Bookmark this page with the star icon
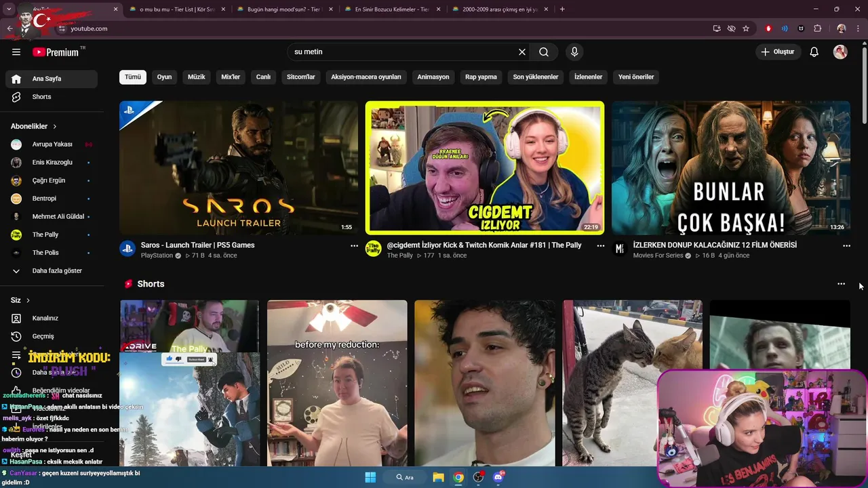Image resolution: width=868 pixels, height=488 pixels. 746,28
